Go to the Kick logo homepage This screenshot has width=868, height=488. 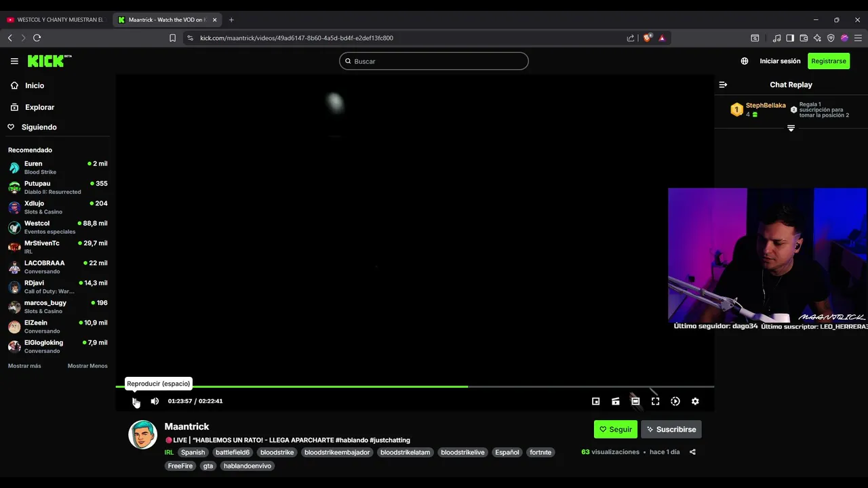(x=50, y=61)
